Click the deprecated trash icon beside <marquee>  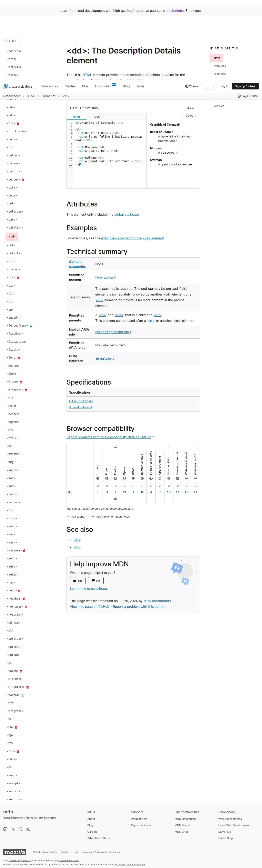(x=24, y=551)
